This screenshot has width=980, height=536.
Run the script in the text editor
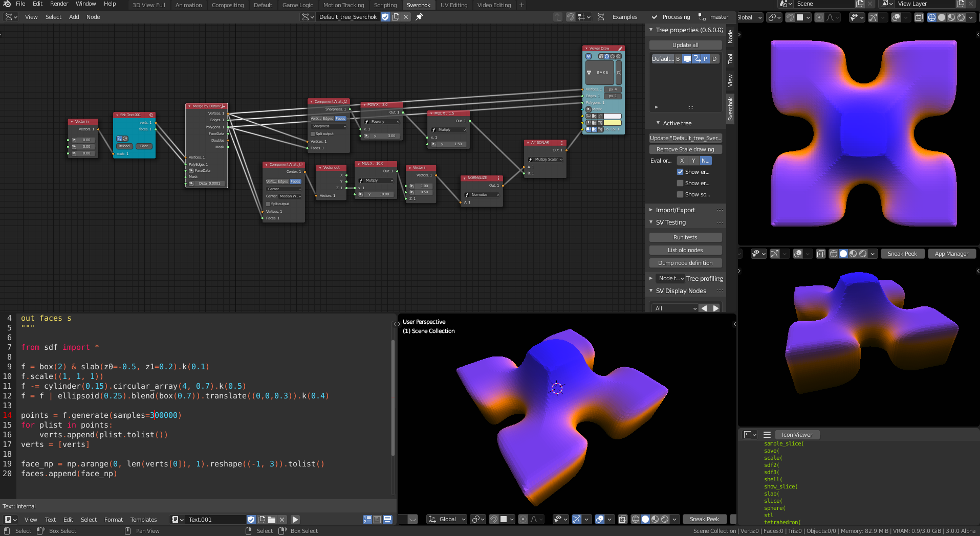pos(295,519)
